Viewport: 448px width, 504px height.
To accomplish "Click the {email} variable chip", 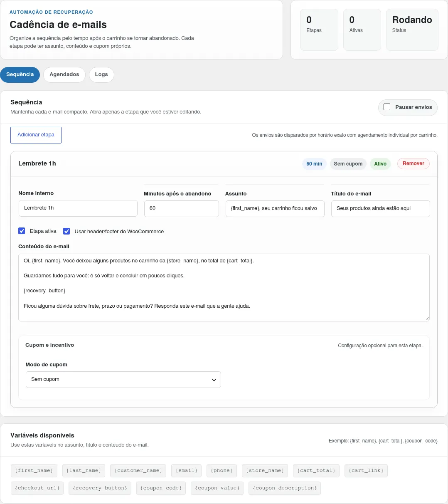I will pos(187,470).
